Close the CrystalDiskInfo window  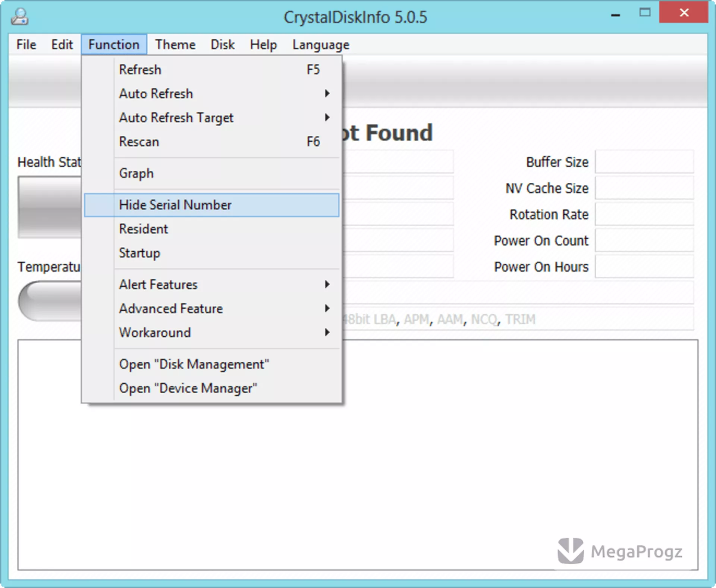(x=684, y=13)
